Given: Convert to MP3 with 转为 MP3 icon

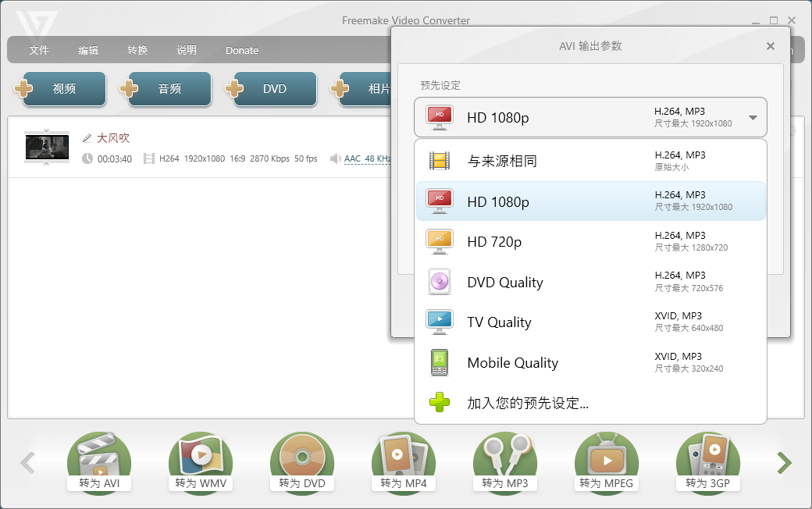Looking at the screenshot, I should pos(505,462).
